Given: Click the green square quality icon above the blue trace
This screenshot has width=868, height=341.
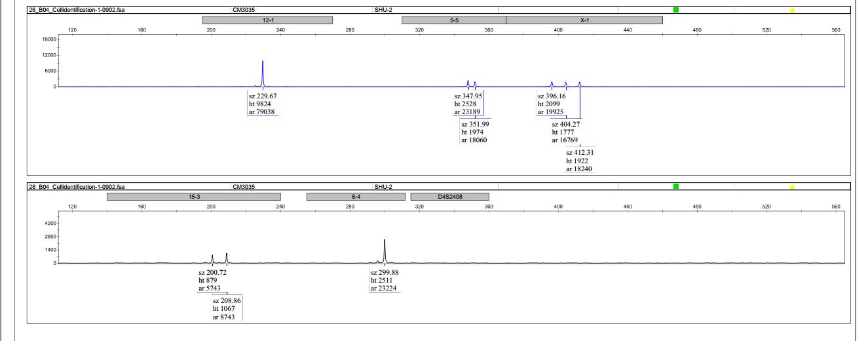Looking at the screenshot, I should (x=676, y=10).
